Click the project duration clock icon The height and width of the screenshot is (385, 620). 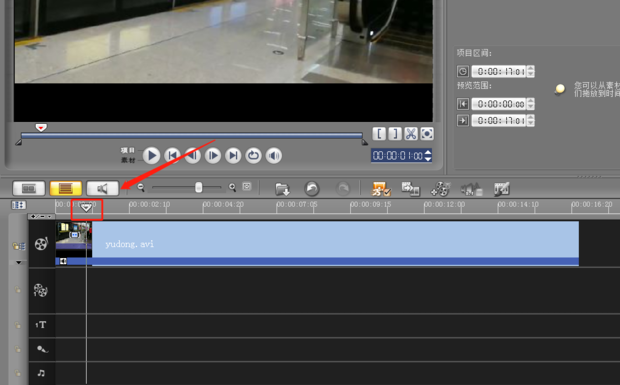(463, 72)
